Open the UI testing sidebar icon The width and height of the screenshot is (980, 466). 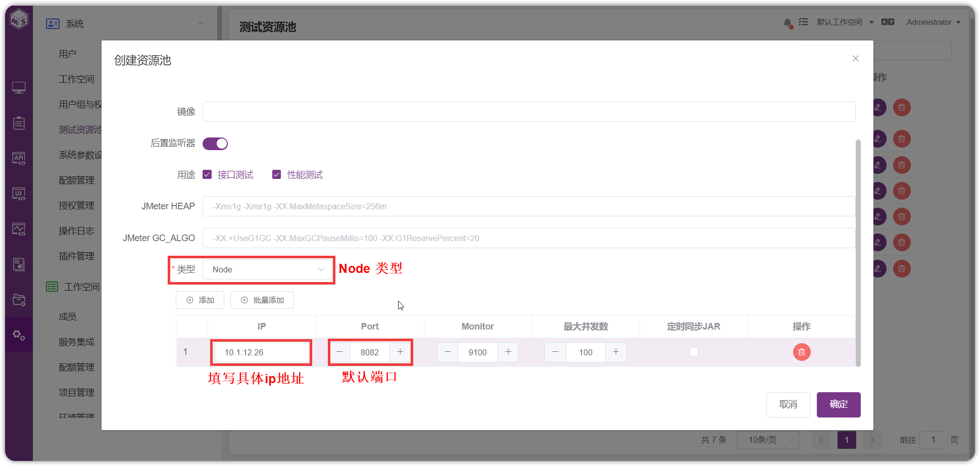pos(19,194)
